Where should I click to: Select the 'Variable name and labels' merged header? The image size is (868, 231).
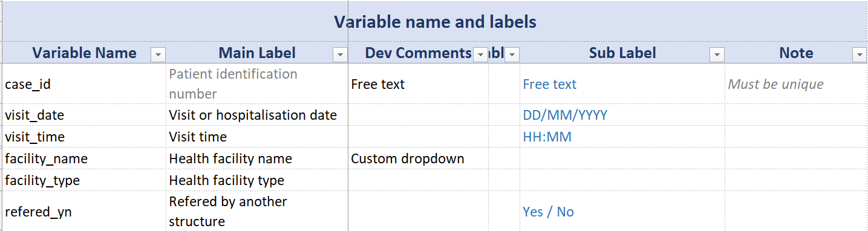coord(435,22)
